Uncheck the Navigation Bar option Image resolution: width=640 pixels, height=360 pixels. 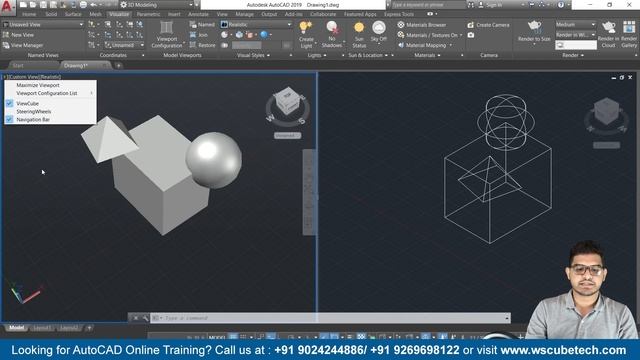(50, 120)
